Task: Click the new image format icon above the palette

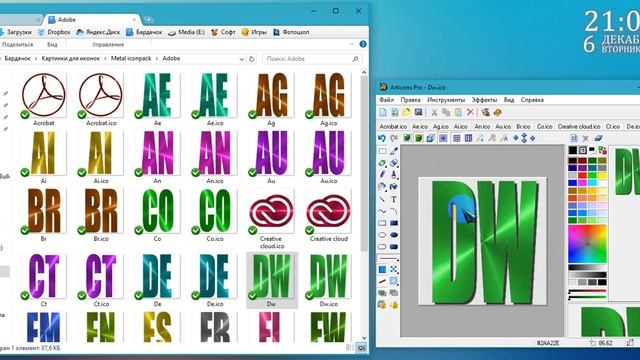Action: (x=574, y=138)
